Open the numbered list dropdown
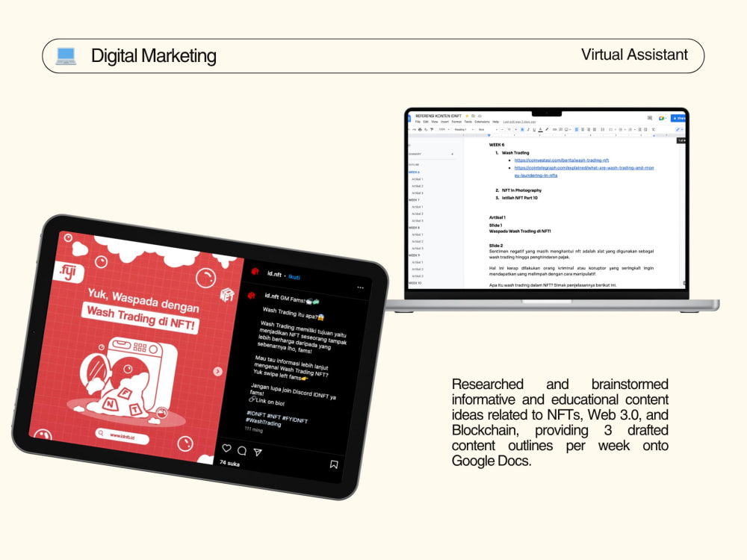Viewport: 747px width, 560px height. (x=632, y=129)
